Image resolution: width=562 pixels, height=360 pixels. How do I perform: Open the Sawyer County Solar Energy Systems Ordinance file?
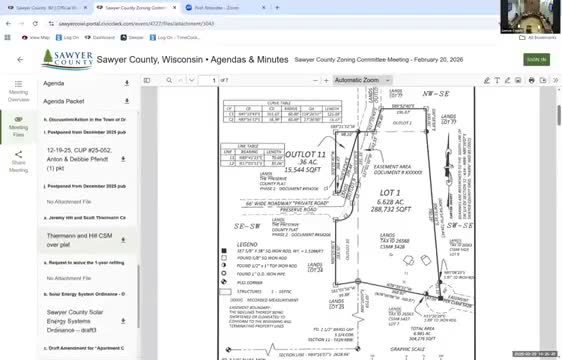[75, 321]
